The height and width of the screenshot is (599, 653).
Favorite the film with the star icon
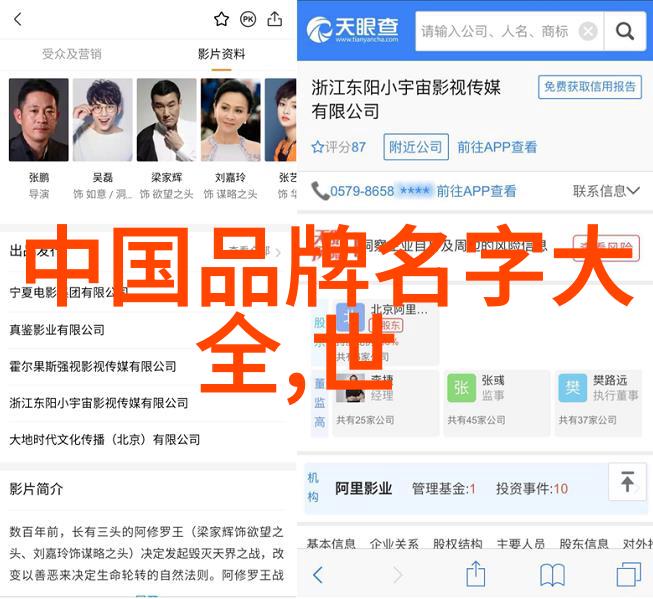[x=221, y=19]
